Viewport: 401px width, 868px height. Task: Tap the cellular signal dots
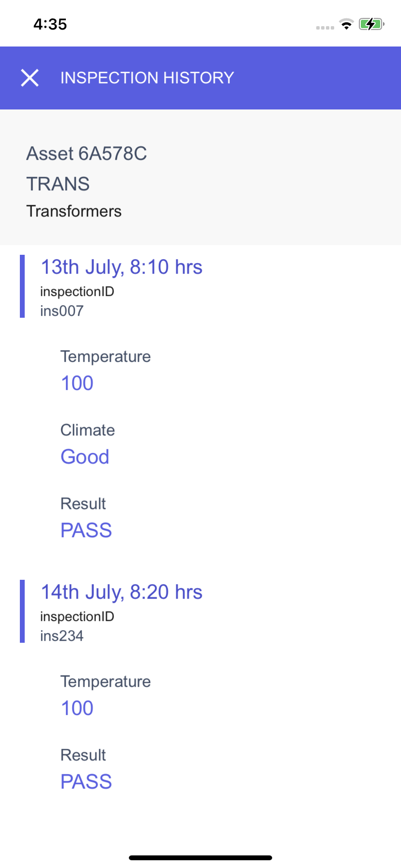click(325, 28)
